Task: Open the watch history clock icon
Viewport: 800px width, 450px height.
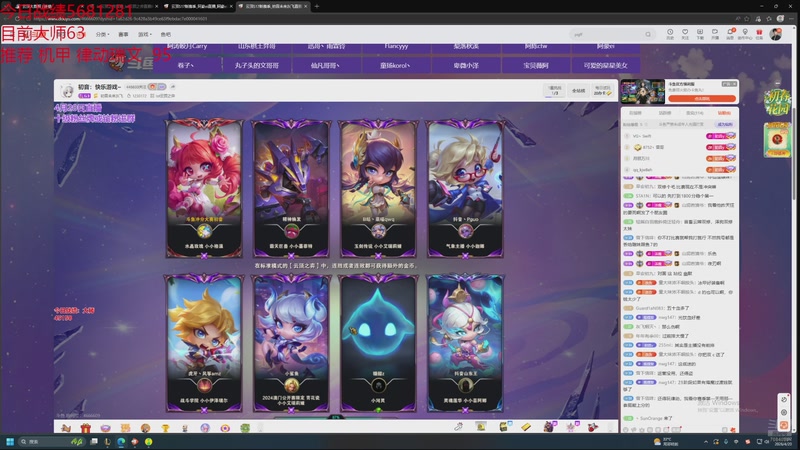Action: [x=670, y=34]
